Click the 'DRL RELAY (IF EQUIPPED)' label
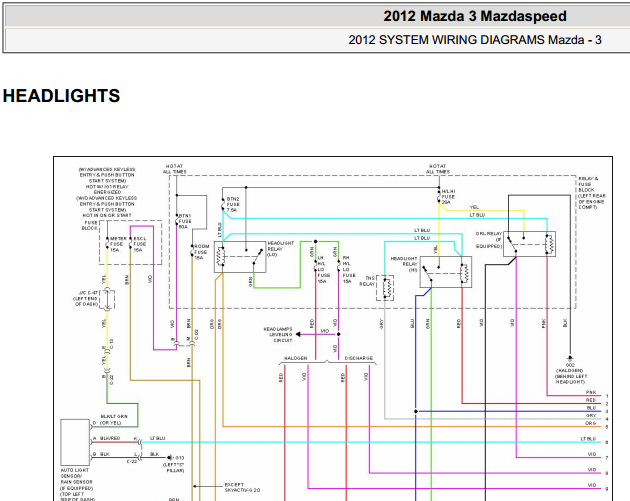The width and height of the screenshot is (630, 501). point(489,240)
